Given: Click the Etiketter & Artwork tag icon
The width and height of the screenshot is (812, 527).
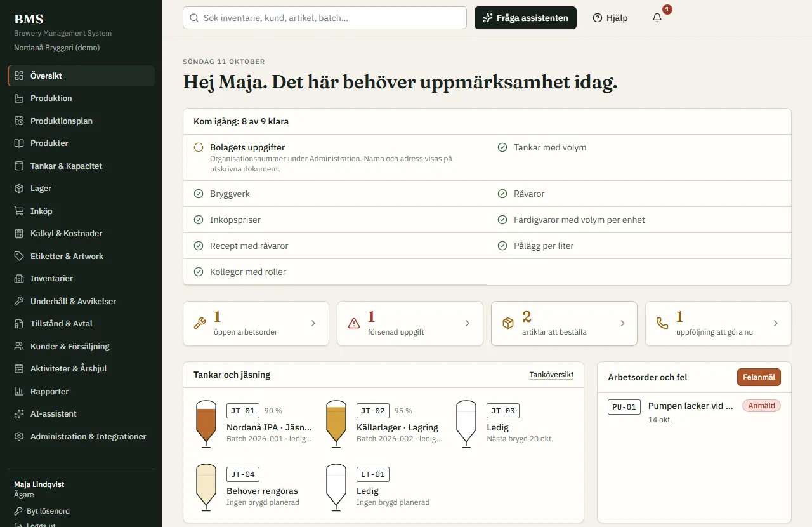Looking at the screenshot, I should tap(19, 256).
